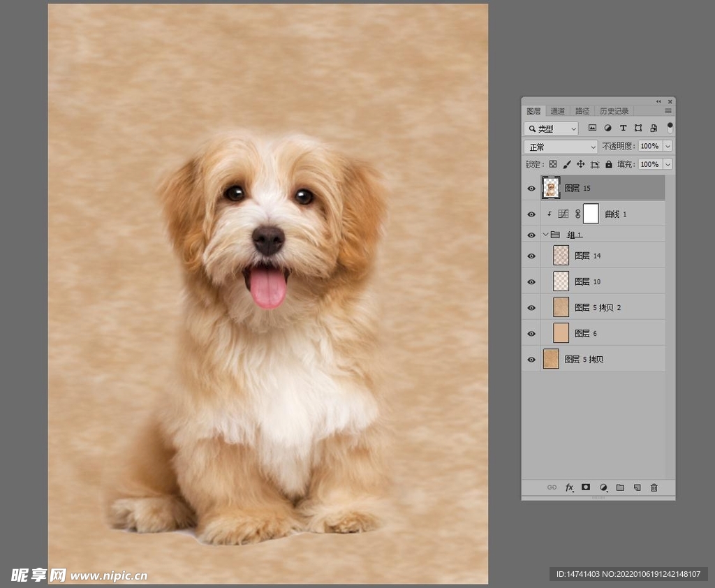Toggle visibility of 组 1 group

point(531,235)
